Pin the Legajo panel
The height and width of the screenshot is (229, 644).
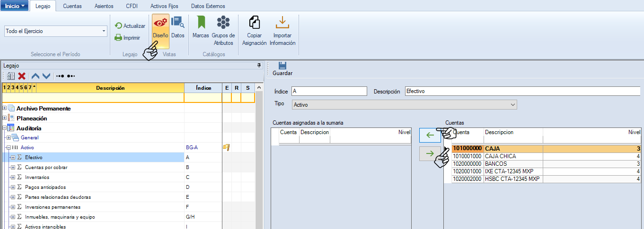[259, 65]
